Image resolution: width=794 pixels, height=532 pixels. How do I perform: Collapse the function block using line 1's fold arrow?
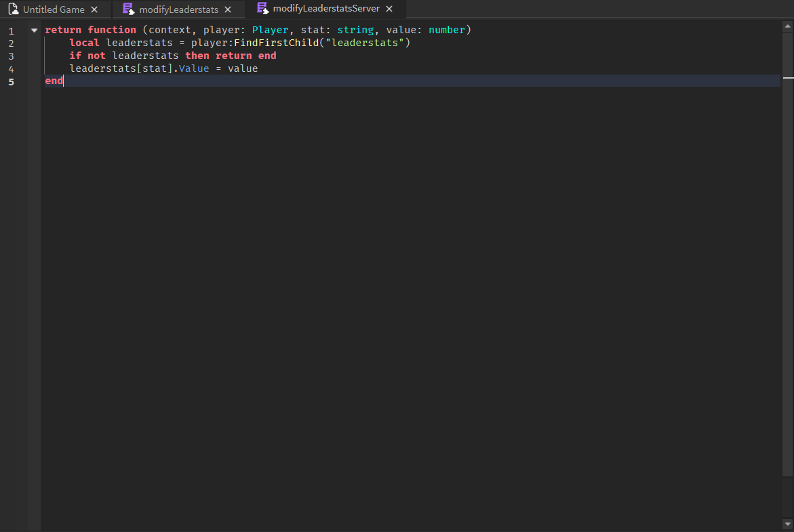click(33, 30)
